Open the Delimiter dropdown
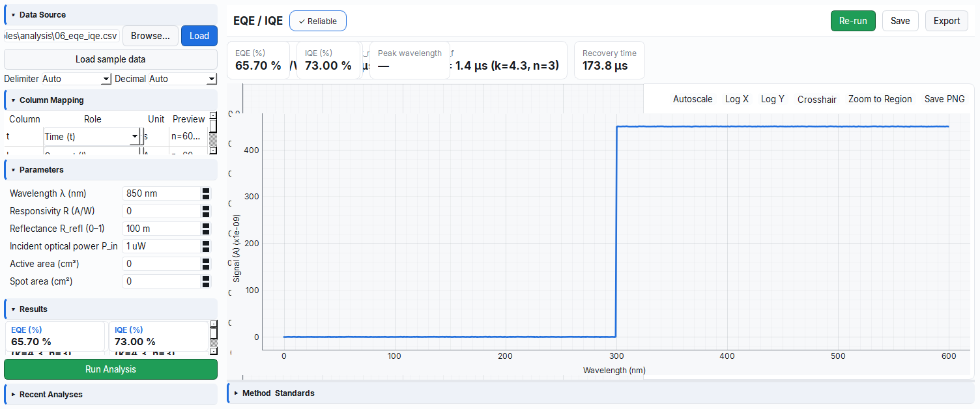980x409 pixels. [x=77, y=79]
